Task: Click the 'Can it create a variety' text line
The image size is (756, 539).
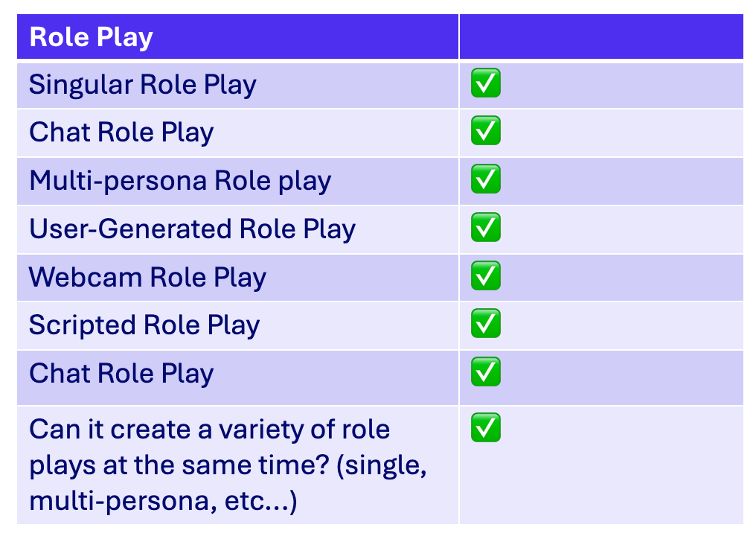Action: pyautogui.click(x=209, y=430)
